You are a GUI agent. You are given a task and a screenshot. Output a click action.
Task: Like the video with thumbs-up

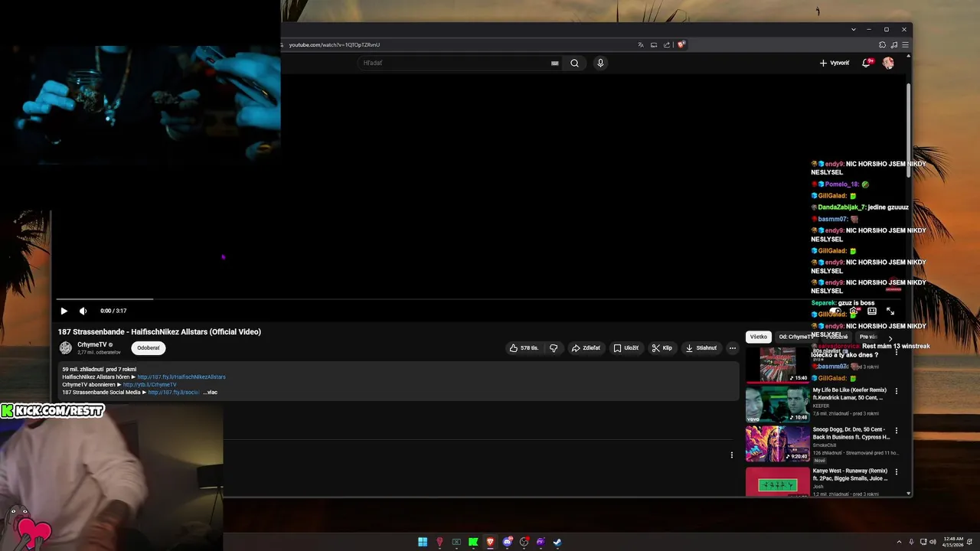pos(524,348)
